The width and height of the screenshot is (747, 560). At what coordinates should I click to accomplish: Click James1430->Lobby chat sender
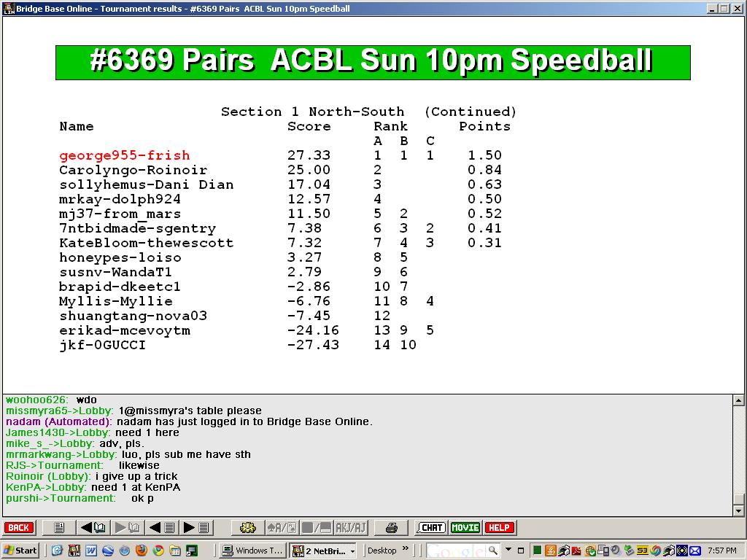(58, 433)
